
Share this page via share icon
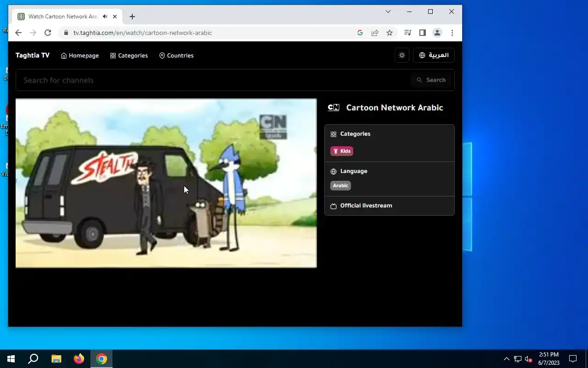point(375,33)
